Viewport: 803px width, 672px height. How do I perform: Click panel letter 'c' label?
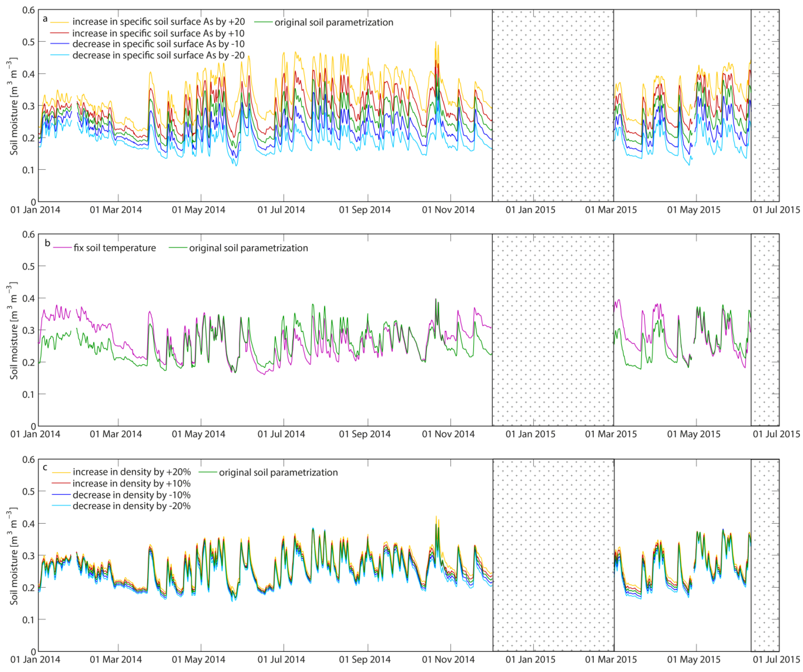point(45,467)
